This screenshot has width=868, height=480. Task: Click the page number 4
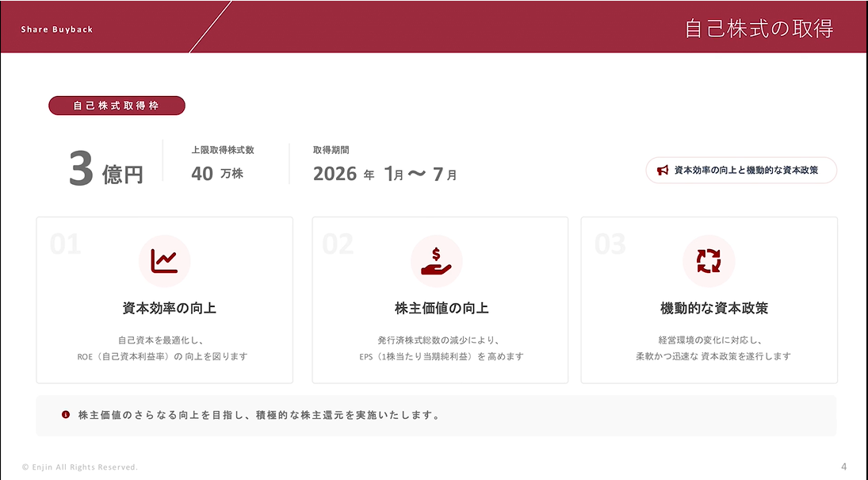tap(843, 467)
